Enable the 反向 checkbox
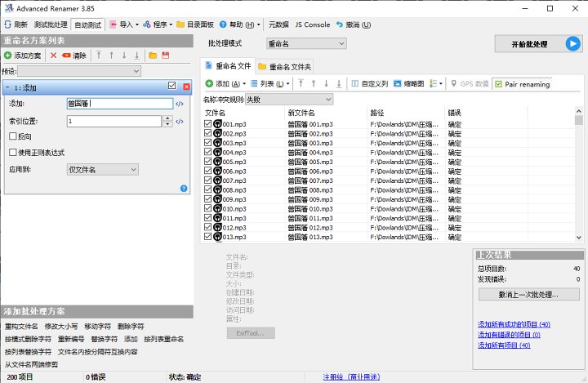 pyautogui.click(x=12, y=136)
